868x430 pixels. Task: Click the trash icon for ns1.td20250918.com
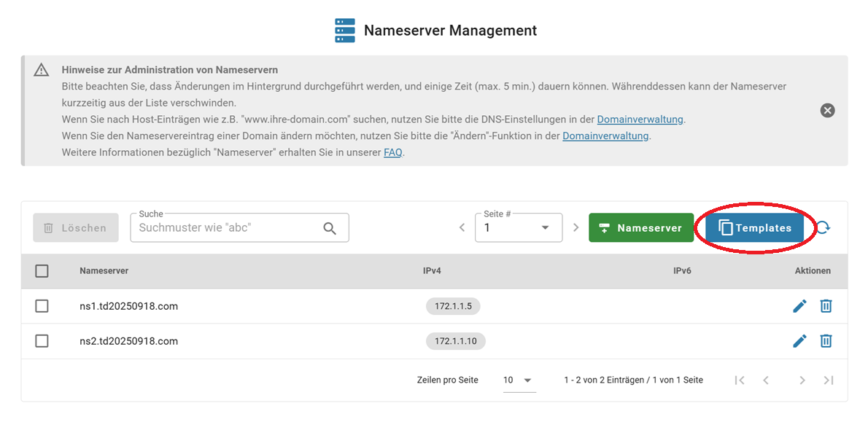(826, 306)
